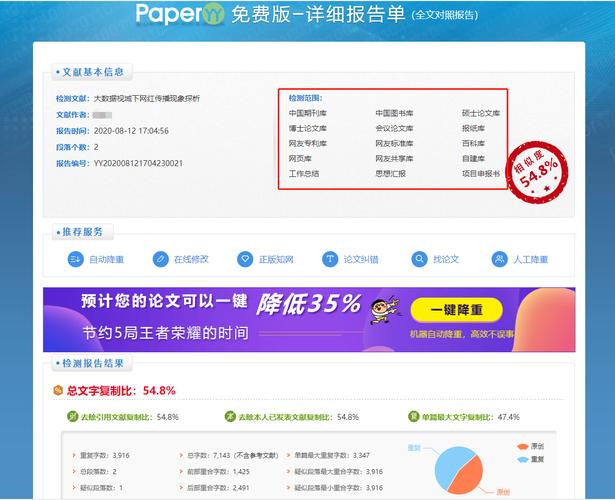
Task: Click 百科库 in detection scope
Action: point(473,144)
